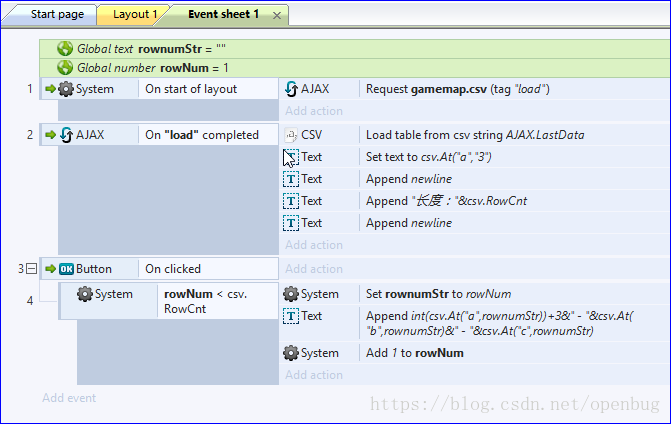The width and height of the screenshot is (671, 424).
Task: Click the green arrow on event 1
Action: (x=50, y=89)
